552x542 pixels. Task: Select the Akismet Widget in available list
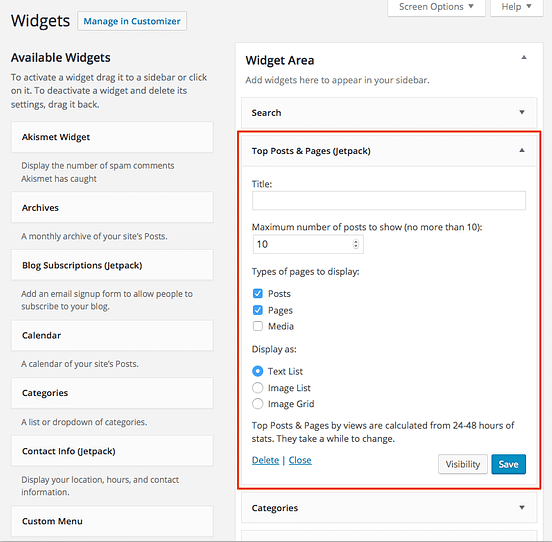[112, 137]
